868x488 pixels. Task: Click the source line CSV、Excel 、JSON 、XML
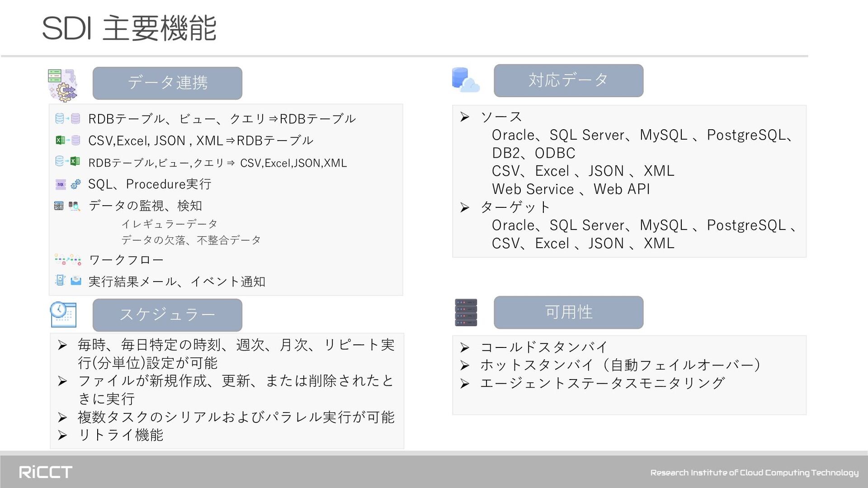[x=583, y=171]
